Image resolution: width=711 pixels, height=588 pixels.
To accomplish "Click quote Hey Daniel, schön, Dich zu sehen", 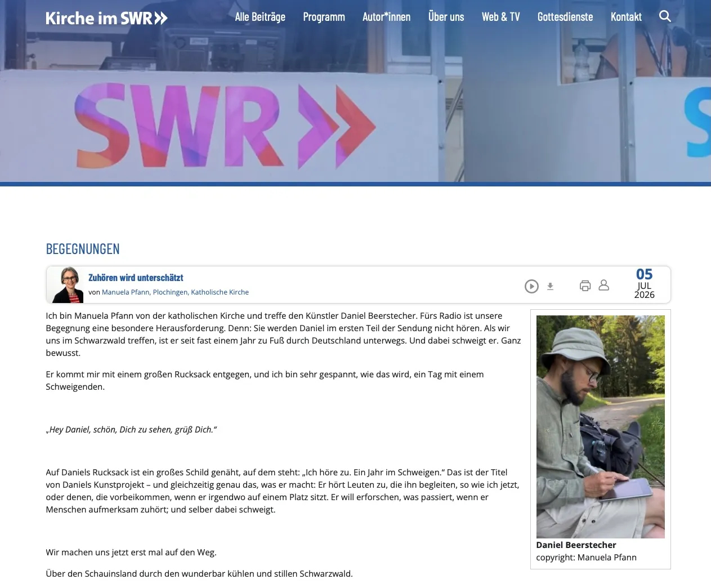I will 131,429.
